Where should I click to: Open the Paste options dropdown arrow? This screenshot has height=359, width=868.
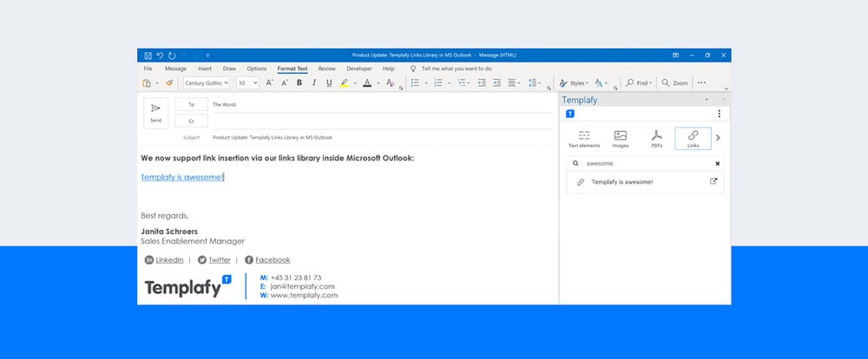(x=156, y=83)
